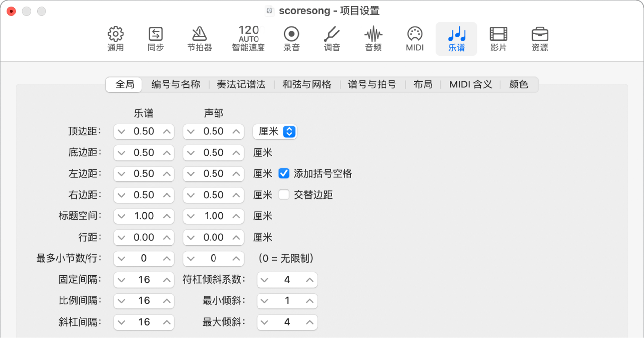Screen dimensions: 644x338
Task: Increase 左边距 乐谱 value with up arrow
Action: [x=167, y=174]
